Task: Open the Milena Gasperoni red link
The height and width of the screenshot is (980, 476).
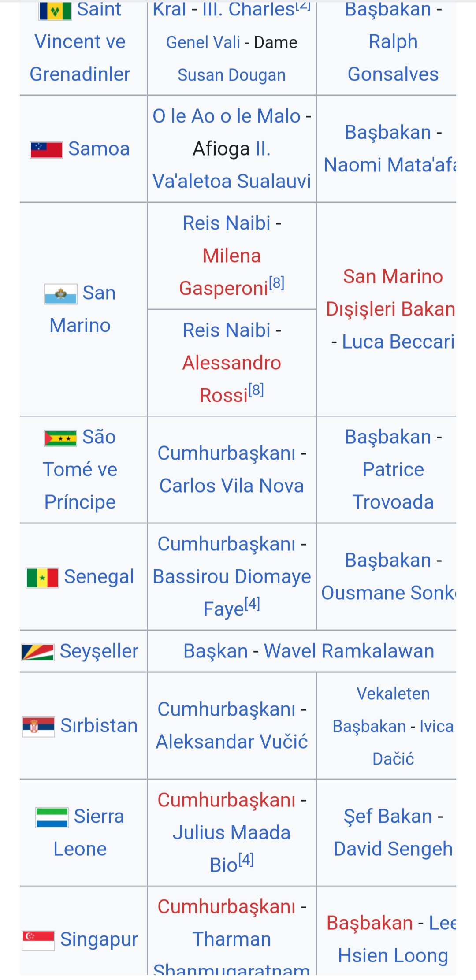Action: (x=224, y=272)
